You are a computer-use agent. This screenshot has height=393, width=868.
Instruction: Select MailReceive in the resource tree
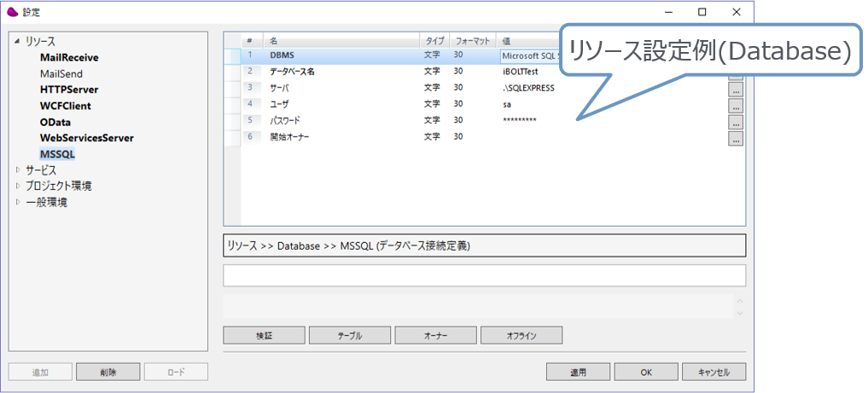tap(69, 57)
